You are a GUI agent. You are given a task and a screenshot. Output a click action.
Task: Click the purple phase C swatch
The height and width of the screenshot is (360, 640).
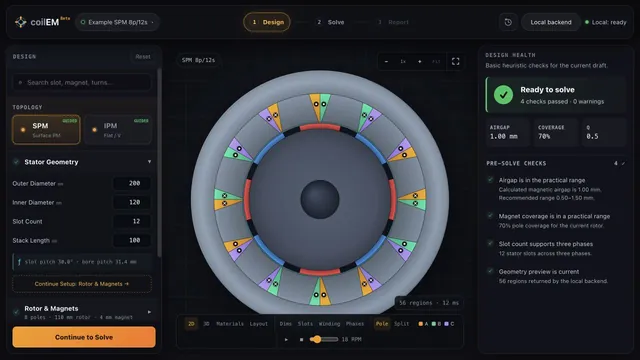point(446,324)
